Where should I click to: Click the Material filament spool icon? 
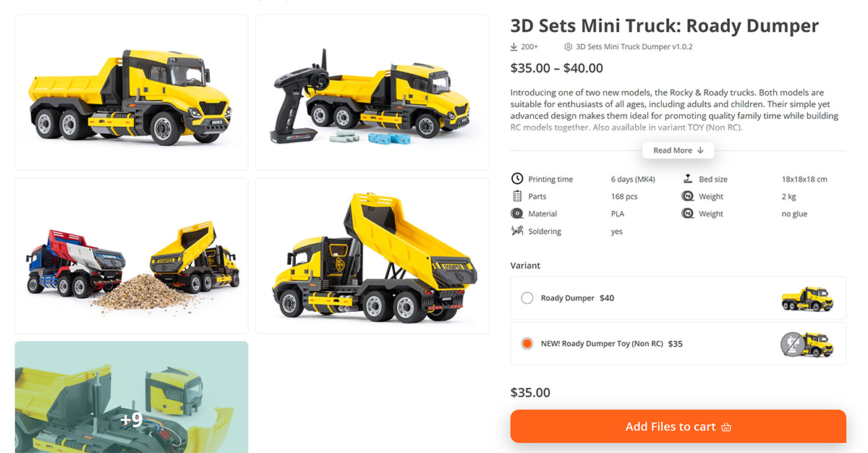[x=517, y=213]
